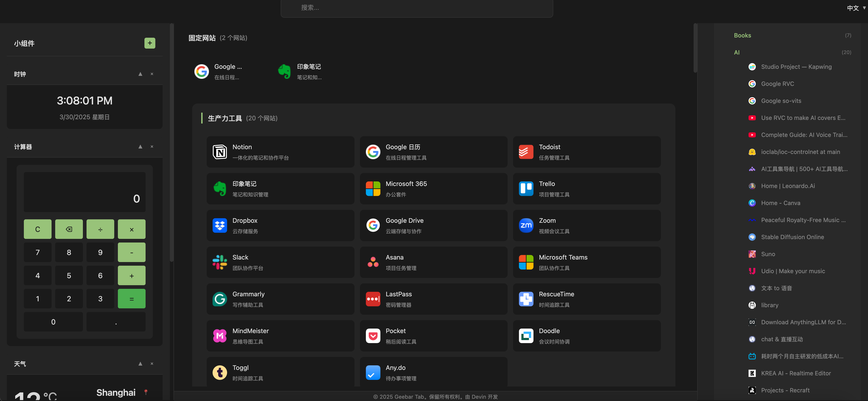
Task: Click the weather location pin icon
Action: tap(146, 392)
